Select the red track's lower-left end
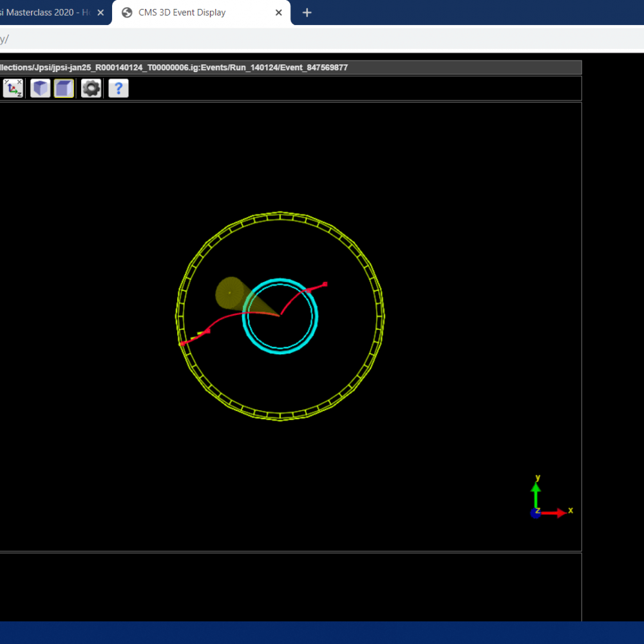The height and width of the screenshot is (644, 644). click(182, 344)
